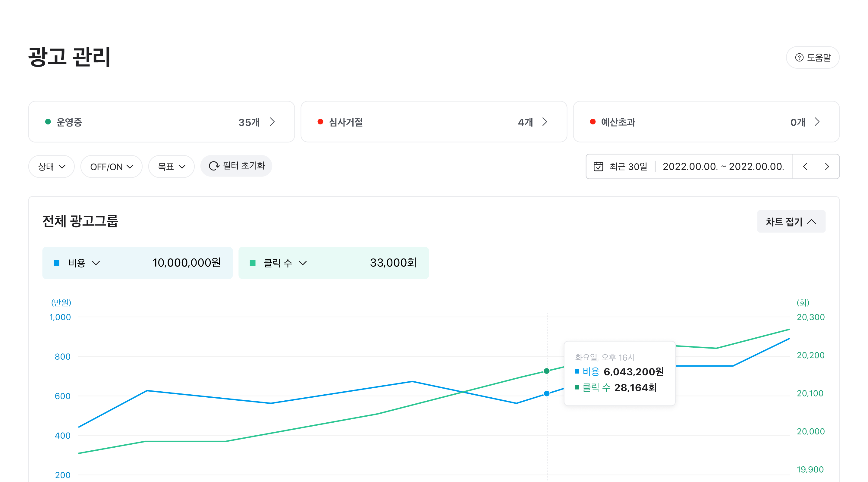Go to previous date range arrow
868x482 pixels.
coord(805,166)
